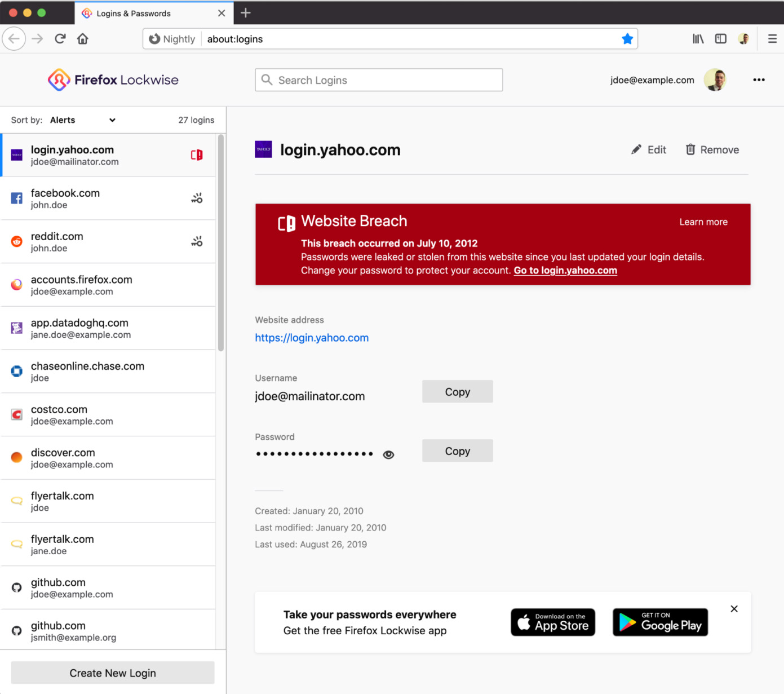Image resolution: width=784 pixels, height=694 pixels.
Task: Follow the Go to login.yahoo.com link
Action: (x=565, y=271)
